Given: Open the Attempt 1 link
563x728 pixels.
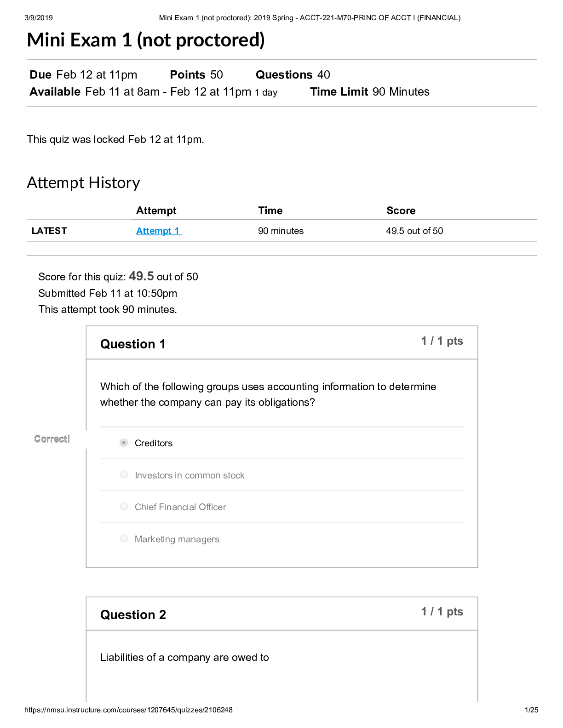Looking at the screenshot, I should (158, 231).
